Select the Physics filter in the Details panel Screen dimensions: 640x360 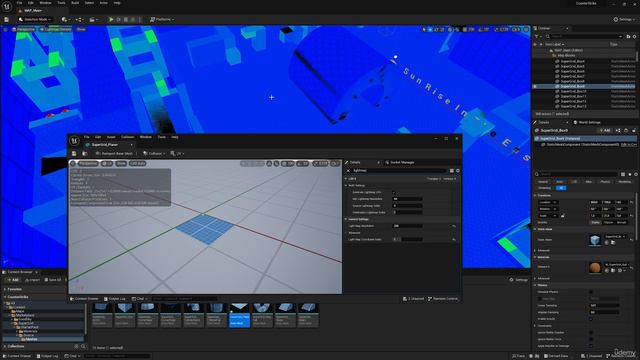(x=605, y=182)
